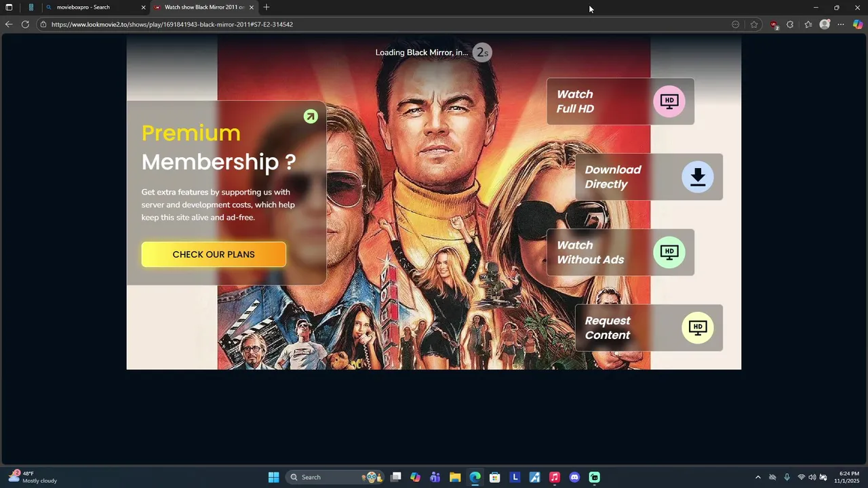This screenshot has width=868, height=488.
Task: Click the 2s loading countdown circle
Action: click(481, 52)
